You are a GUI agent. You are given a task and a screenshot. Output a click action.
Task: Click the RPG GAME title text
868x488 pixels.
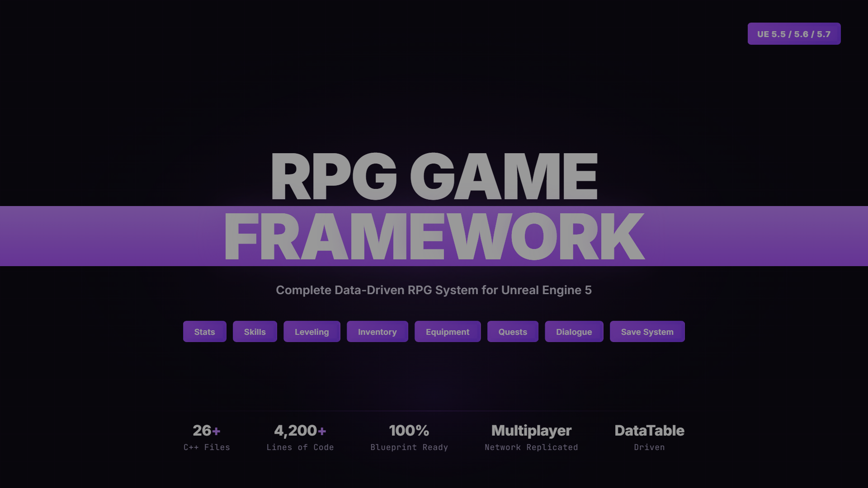(434, 176)
